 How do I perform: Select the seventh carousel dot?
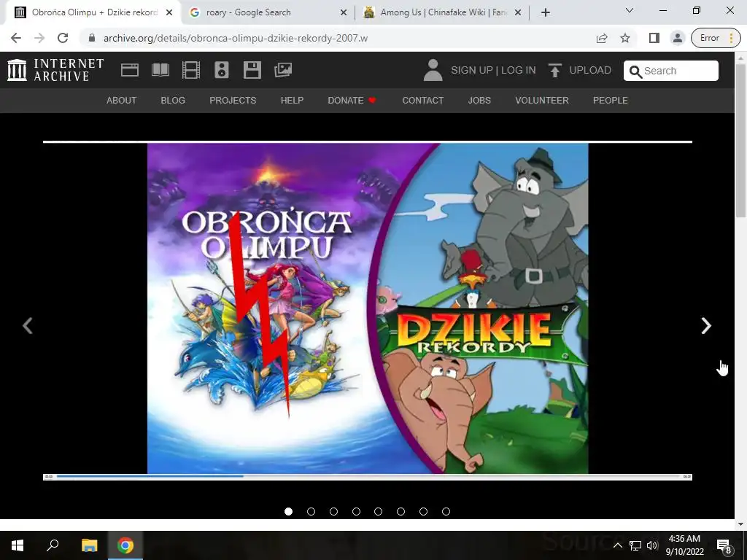423,511
